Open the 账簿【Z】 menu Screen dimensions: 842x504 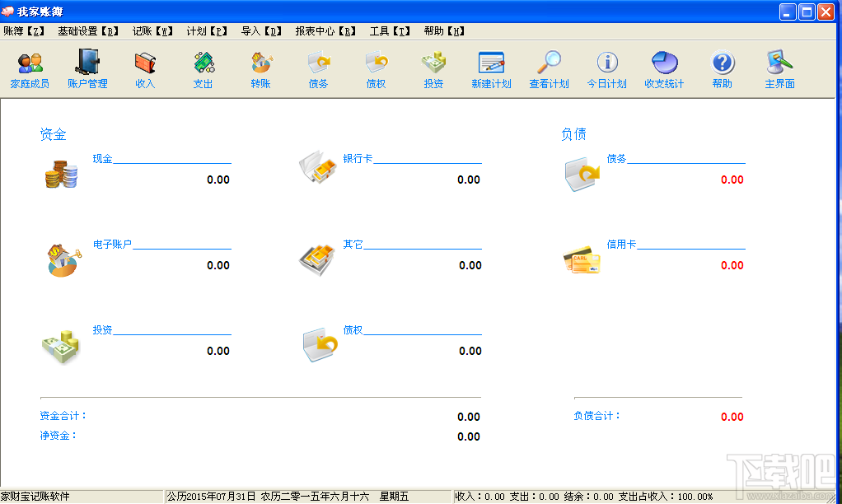(24, 31)
